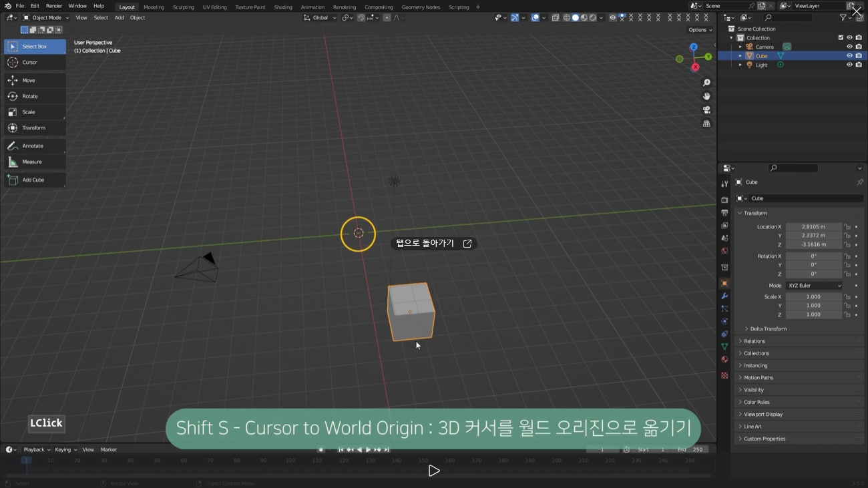This screenshot has width=868, height=488.
Task: Toggle viewport overlays button
Action: (x=535, y=18)
